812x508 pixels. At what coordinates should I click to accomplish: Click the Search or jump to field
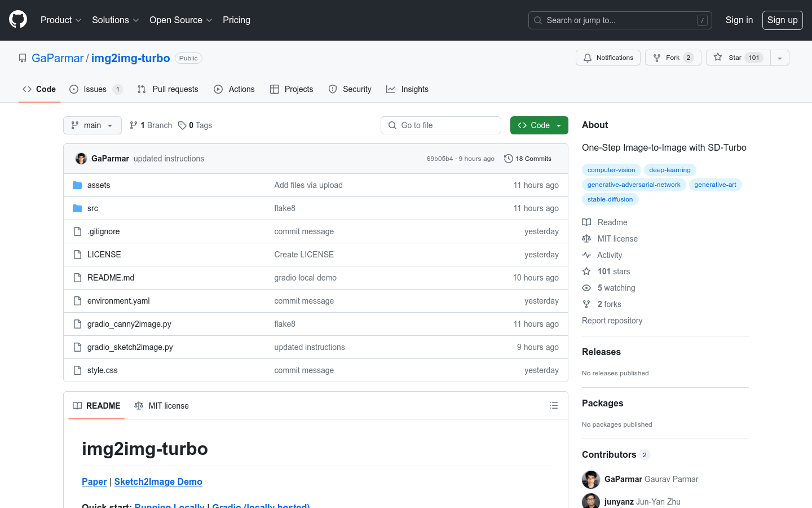click(x=620, y=20)
